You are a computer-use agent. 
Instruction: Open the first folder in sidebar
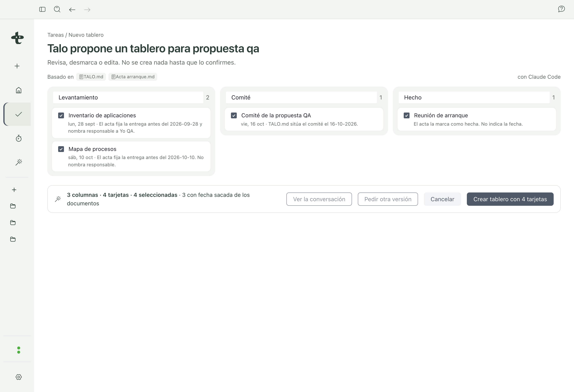13,206
